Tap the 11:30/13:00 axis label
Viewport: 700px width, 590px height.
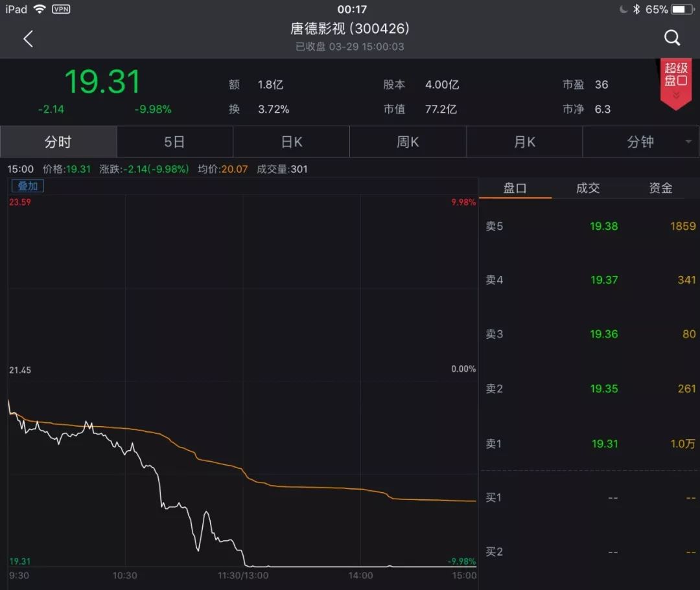(243, 576)
